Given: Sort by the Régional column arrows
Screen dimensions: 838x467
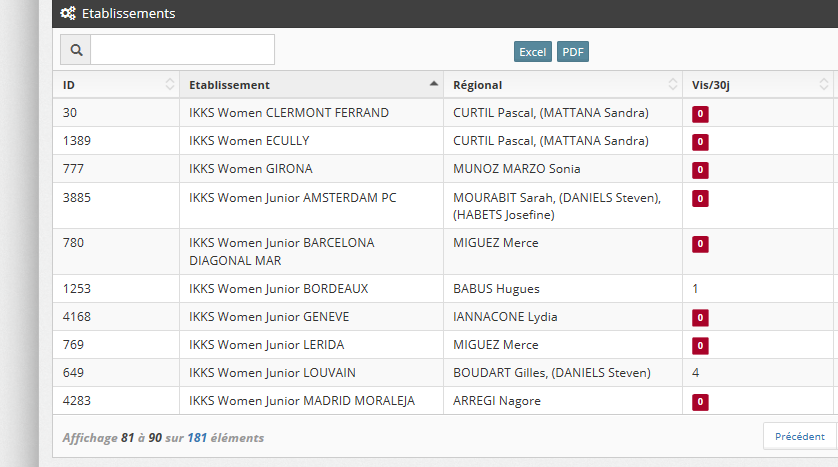Looking at the screenshot, I should [x=672, y=85].
